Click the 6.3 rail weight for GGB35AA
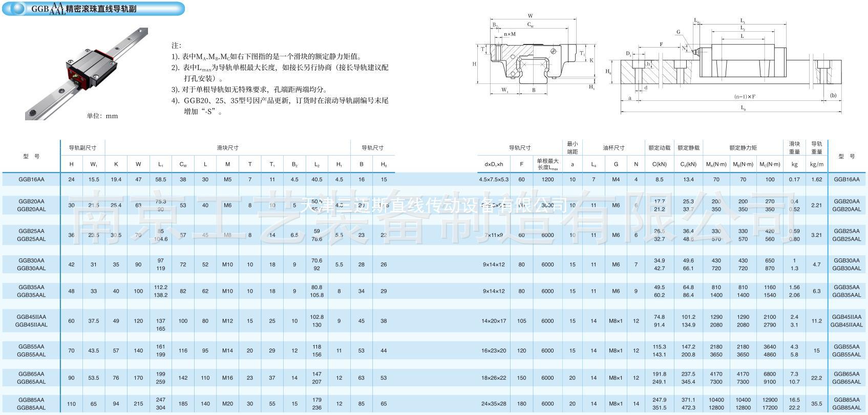 816,291
